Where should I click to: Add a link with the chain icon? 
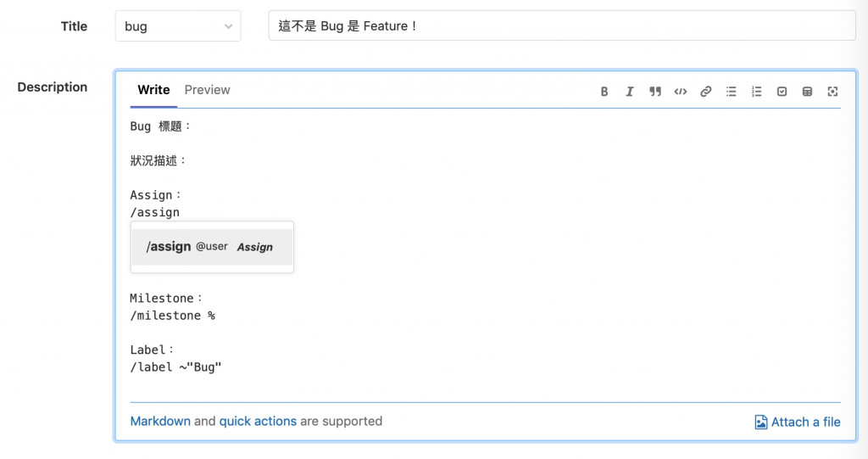[x=705, y=92]
